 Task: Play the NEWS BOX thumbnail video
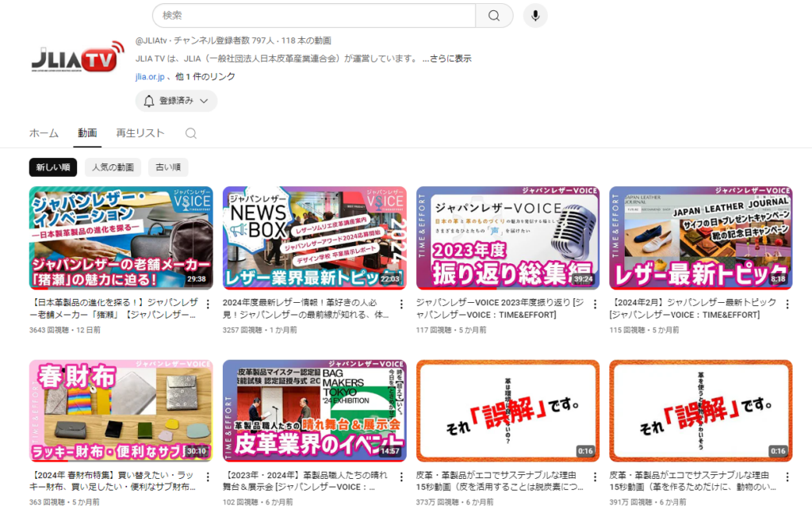314,238
